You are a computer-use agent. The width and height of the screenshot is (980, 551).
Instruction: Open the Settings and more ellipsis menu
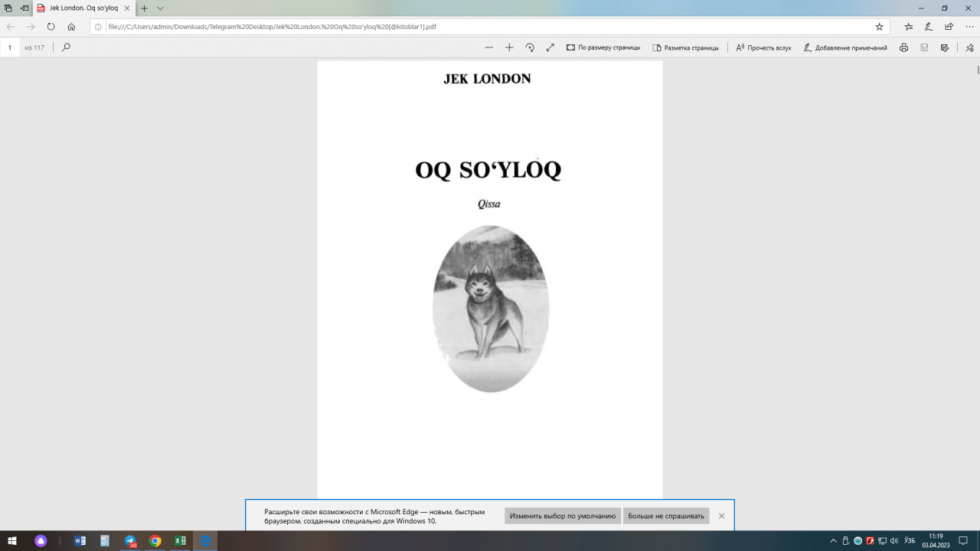969,26
